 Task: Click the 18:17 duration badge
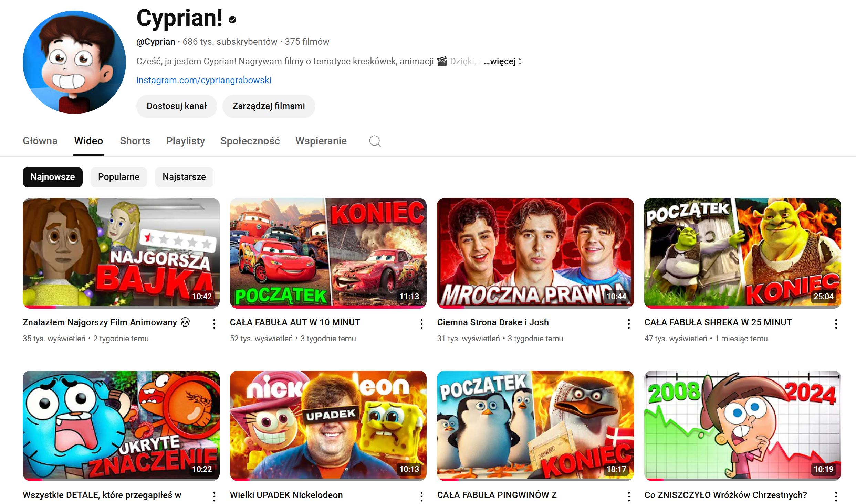click(616, 469)
